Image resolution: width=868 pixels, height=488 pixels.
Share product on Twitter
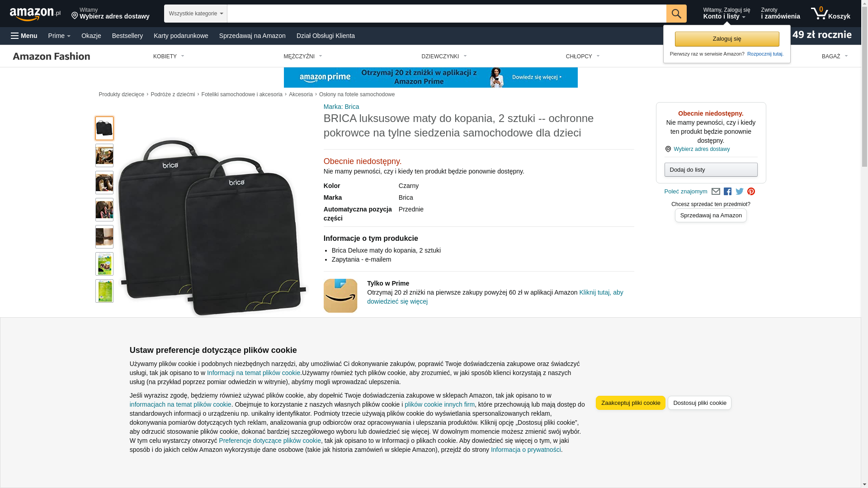coord(740,192)
